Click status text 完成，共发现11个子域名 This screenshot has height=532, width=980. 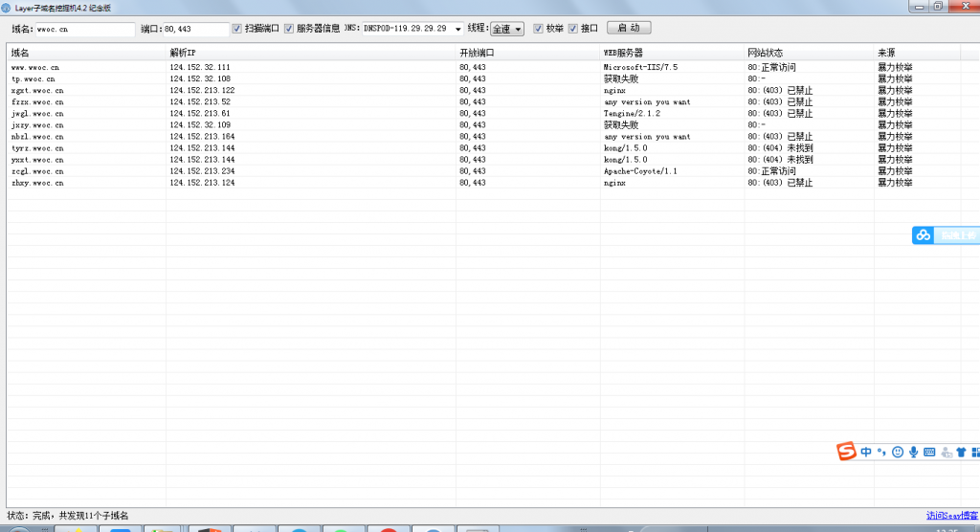[x=80, y=516]
